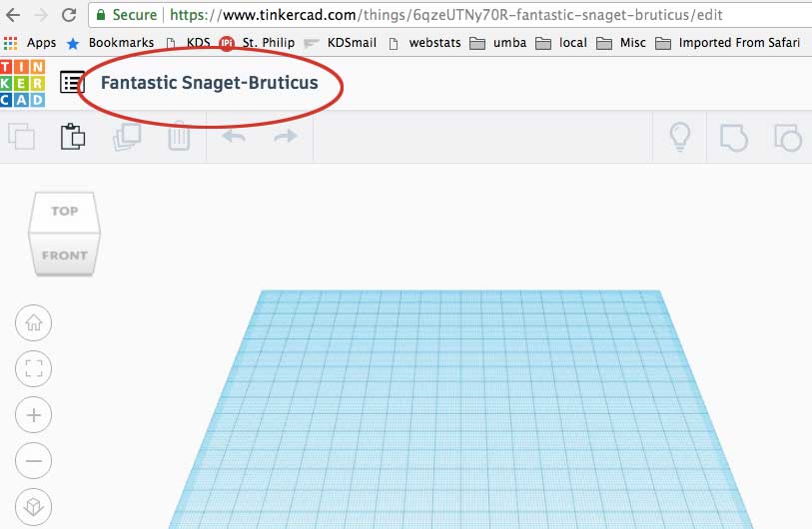Open the Bookmarks star item

tap(110, 43)
